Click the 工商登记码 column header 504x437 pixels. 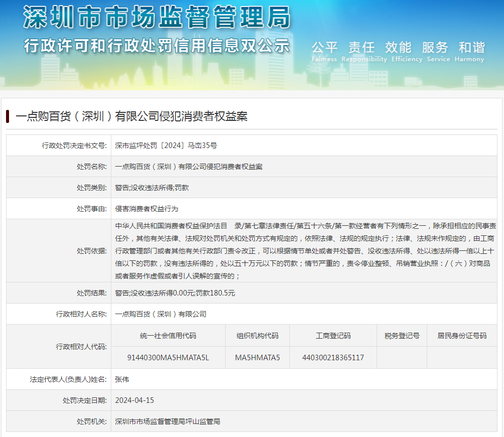[333, 336]
